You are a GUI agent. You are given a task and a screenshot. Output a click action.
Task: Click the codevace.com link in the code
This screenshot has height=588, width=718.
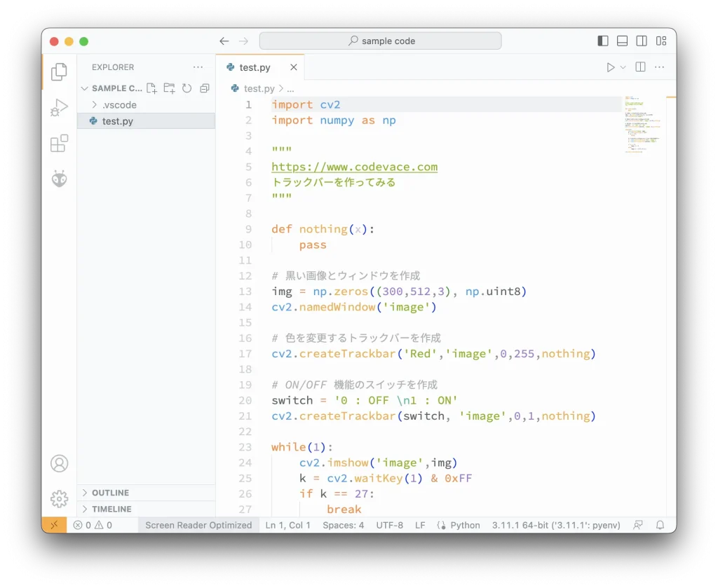(354, 167)
